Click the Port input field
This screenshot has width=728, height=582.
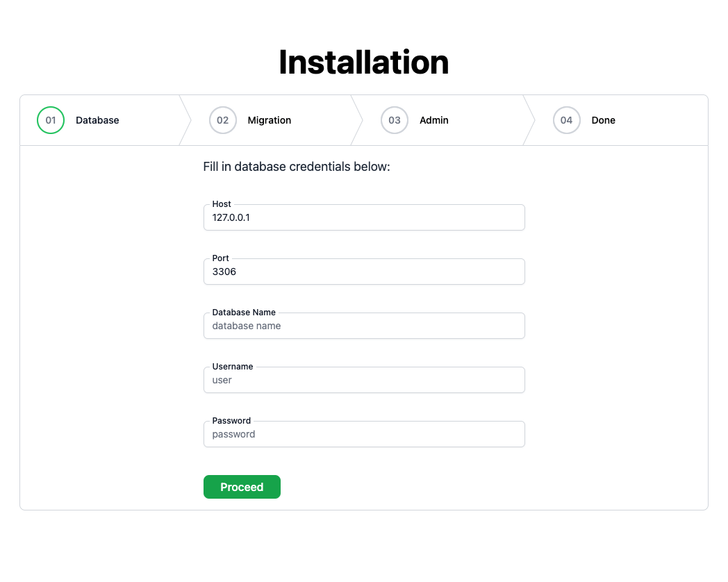coord(364,272)
